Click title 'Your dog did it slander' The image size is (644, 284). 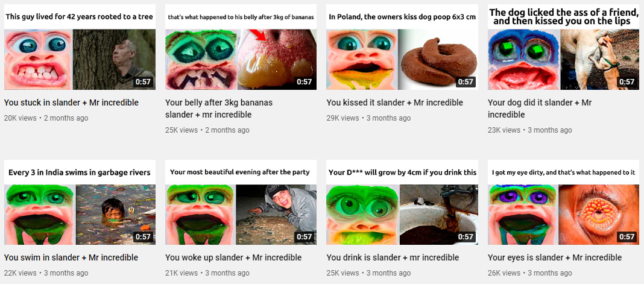(540, 109)
